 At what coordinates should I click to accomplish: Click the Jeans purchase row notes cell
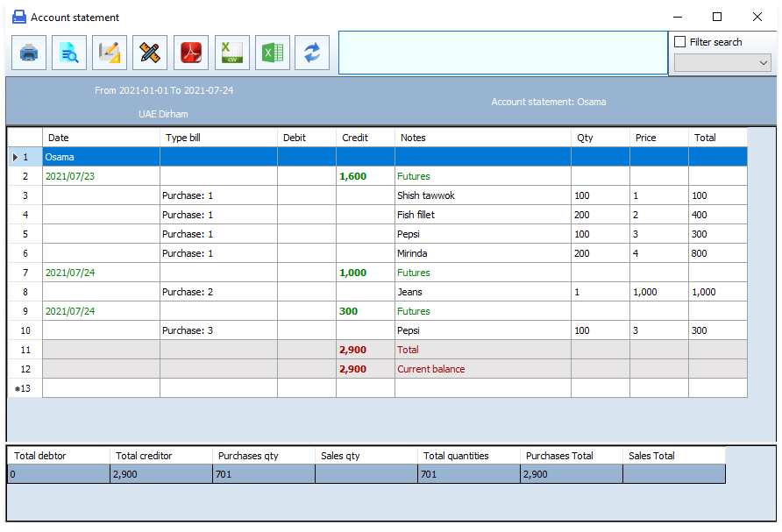[x=482, y=292]
